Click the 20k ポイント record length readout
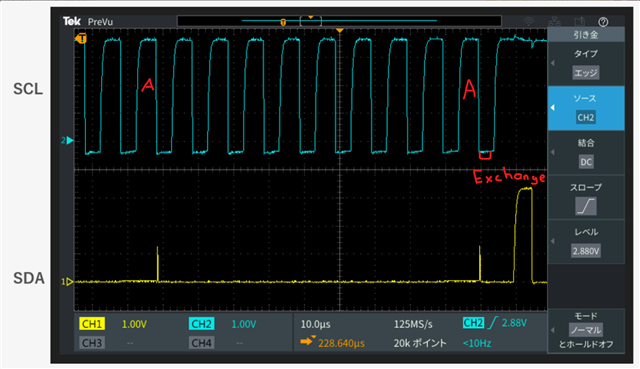The height and width of the screenshot is (369, 640). [420, 343]
